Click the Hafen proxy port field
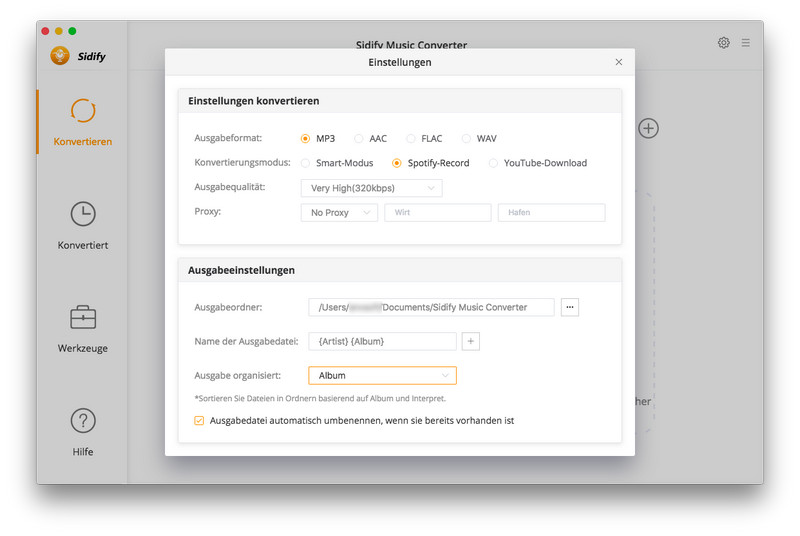Screen dimensions: 800x536 552,213
